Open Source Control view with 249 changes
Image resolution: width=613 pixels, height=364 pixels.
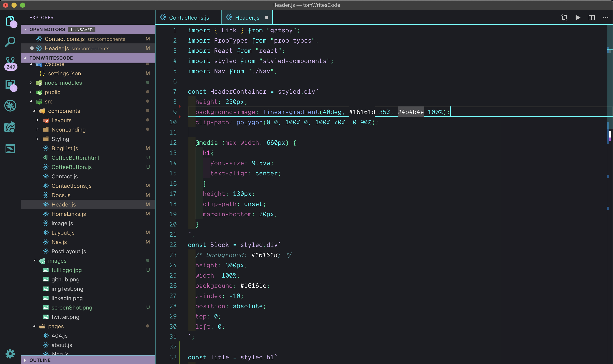coord(10,63)
